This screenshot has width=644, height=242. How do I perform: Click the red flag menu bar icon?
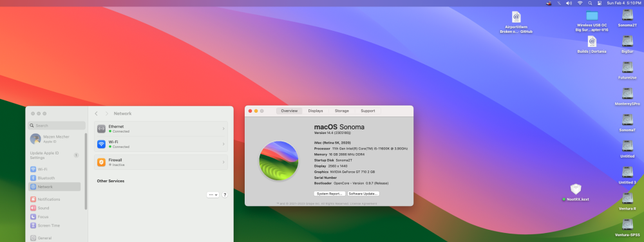(x=549, y=3)
